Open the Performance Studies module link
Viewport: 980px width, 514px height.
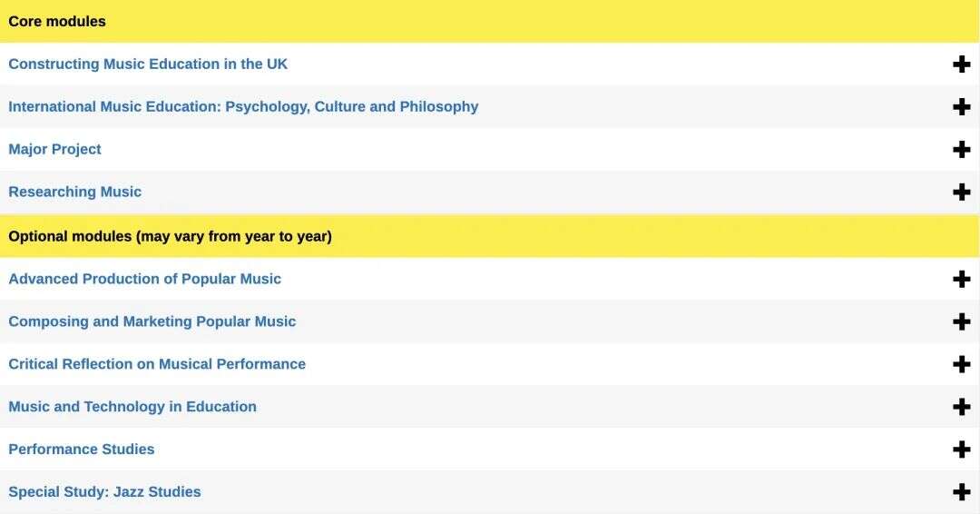coord(82,450)
